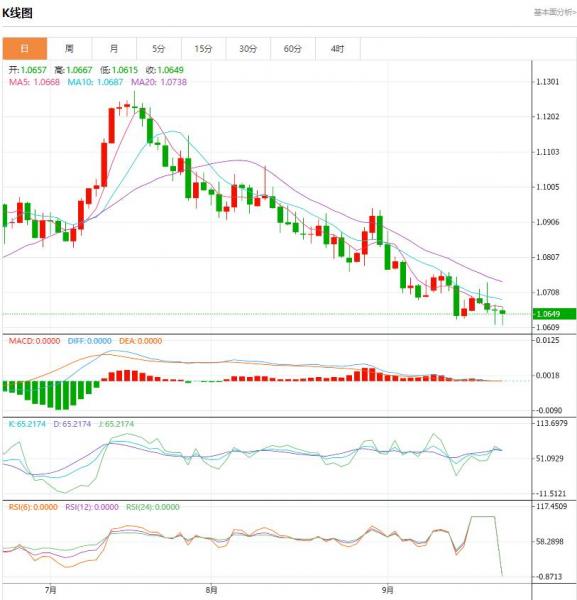Image resolution: width=577 pixels, height=600 pixels.
Task: Switch to the 周 weekly tab
Action: coord(69,49)
